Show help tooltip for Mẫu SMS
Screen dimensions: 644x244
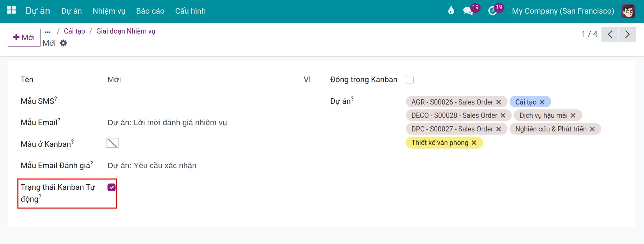pos(56,99)
